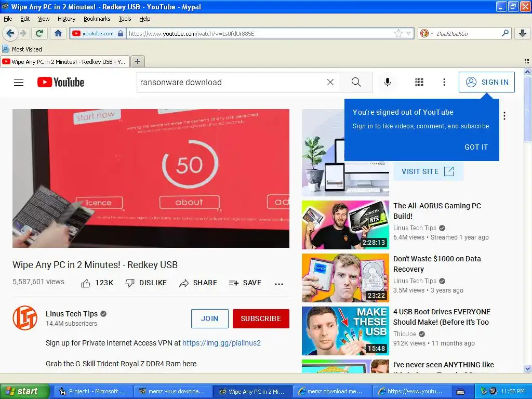Click the SIGN IN button
Image resolution: width=532 pixels, height=399 pixels.
pos(486,82)
